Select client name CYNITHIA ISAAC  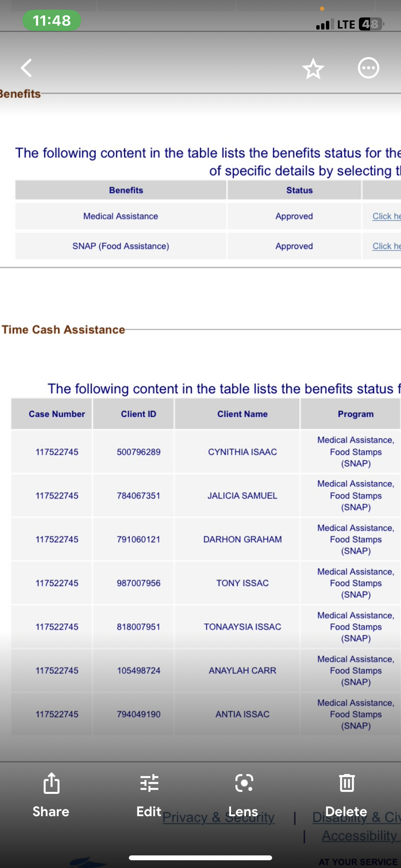pos(242,452)
